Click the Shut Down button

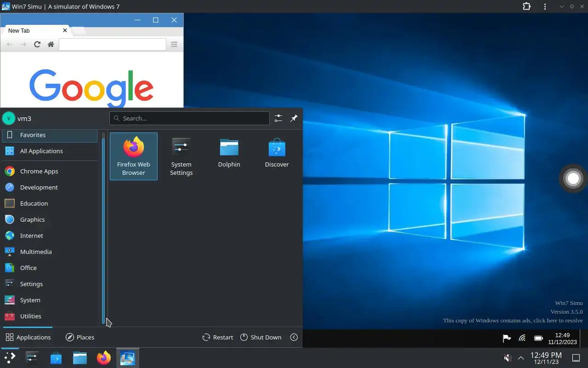[260, 337]
